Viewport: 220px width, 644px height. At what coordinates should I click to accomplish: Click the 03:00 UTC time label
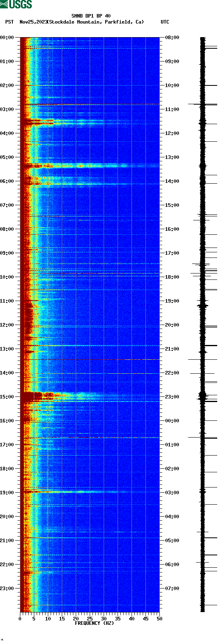click(172, 493)
